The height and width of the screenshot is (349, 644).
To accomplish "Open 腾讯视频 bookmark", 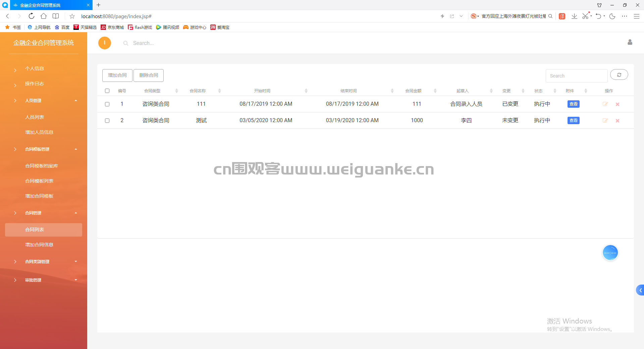I will 168,27.
